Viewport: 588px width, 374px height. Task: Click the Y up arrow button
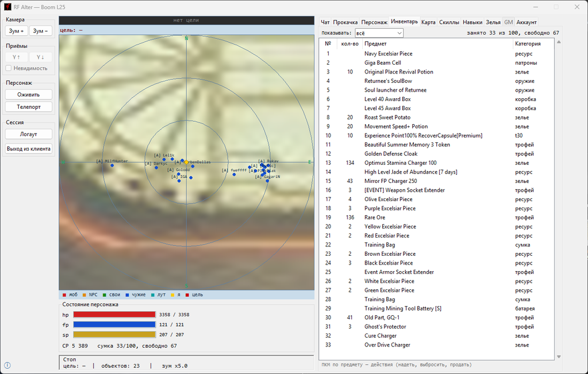[16, 57]
